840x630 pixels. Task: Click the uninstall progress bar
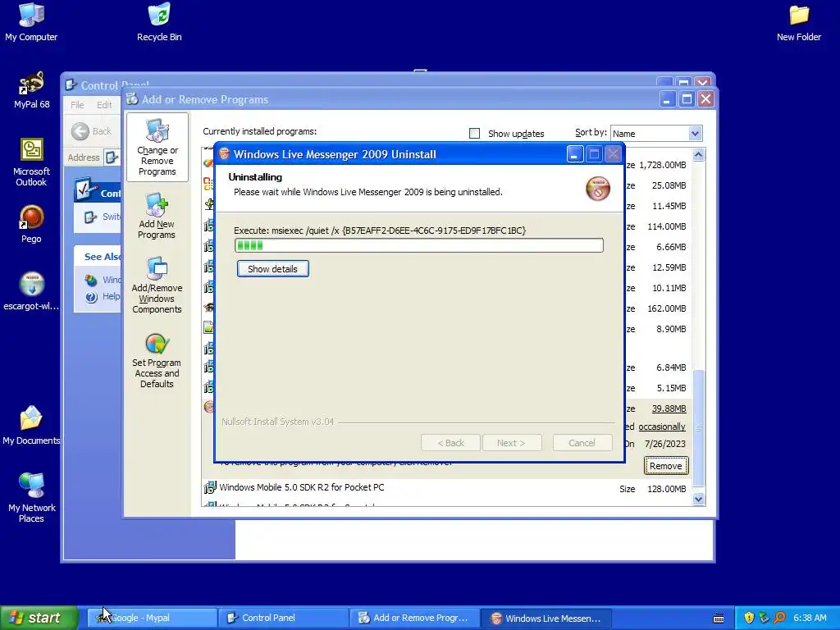click(419, 245)
